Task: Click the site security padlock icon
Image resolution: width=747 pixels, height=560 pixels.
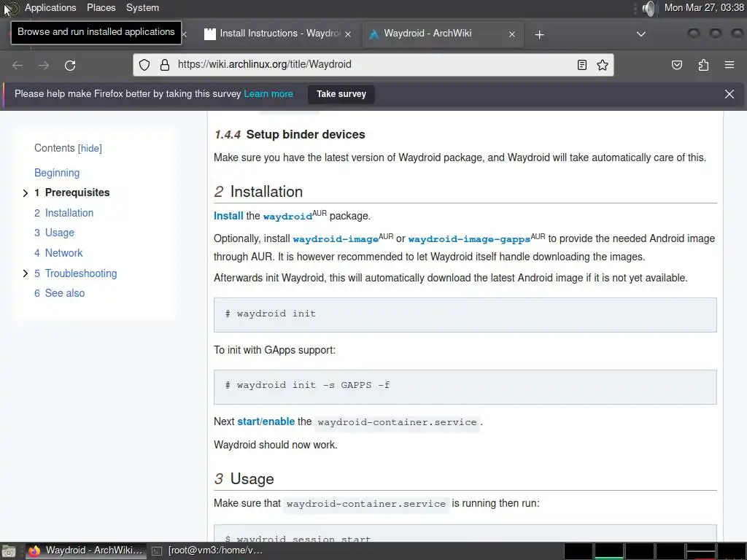Action: point(165,65)
